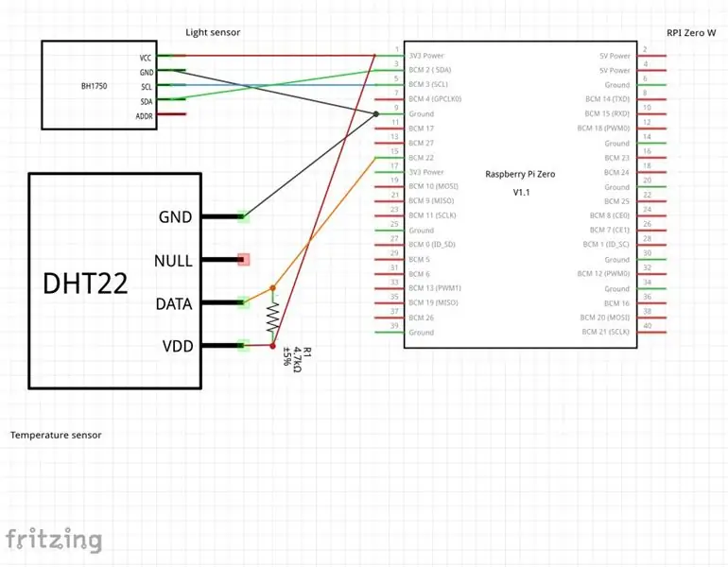Click the 'BCM 3 (SCL)' pin label
This screenshot has height=567, width=728.
428,84
